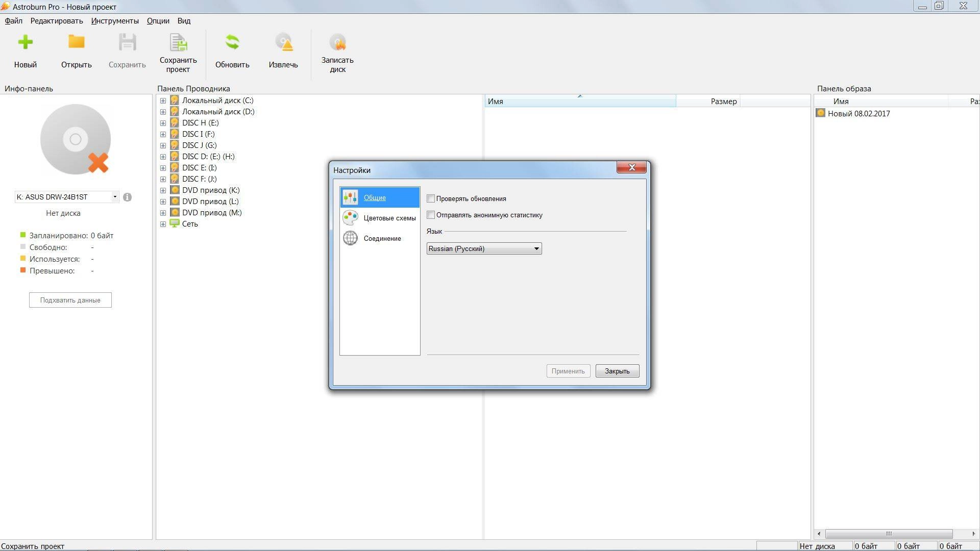This screenshot has height=551, width=980.
Task: Click the DISC E: (I:) drive icon
Action: 175,168
